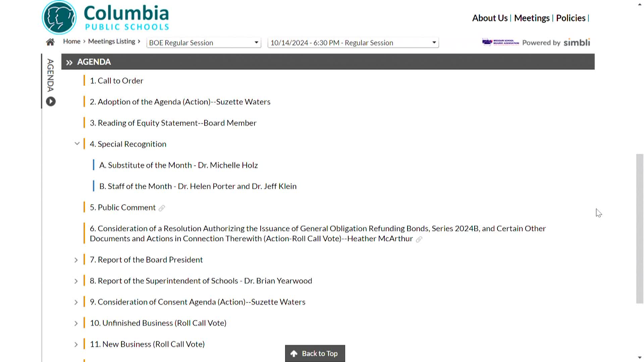Click the Home house icon in breadcrumb

coord(50,42)
